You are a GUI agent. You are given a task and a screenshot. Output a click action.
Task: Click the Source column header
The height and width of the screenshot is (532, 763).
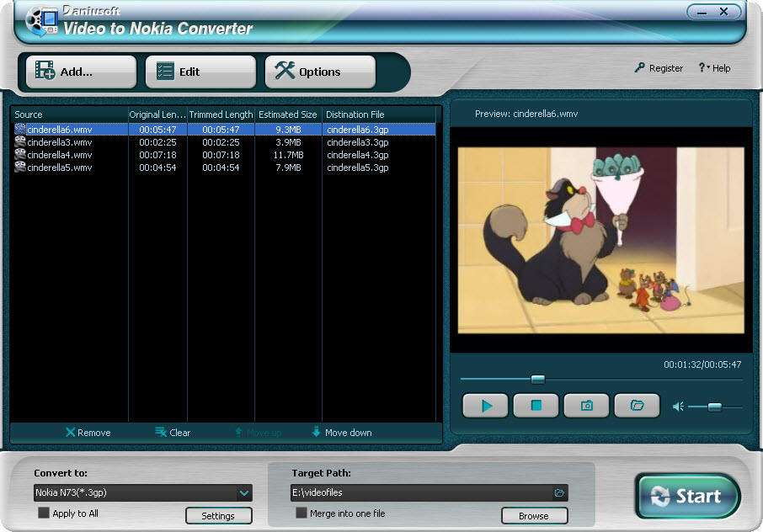click(x=70, y=114)
